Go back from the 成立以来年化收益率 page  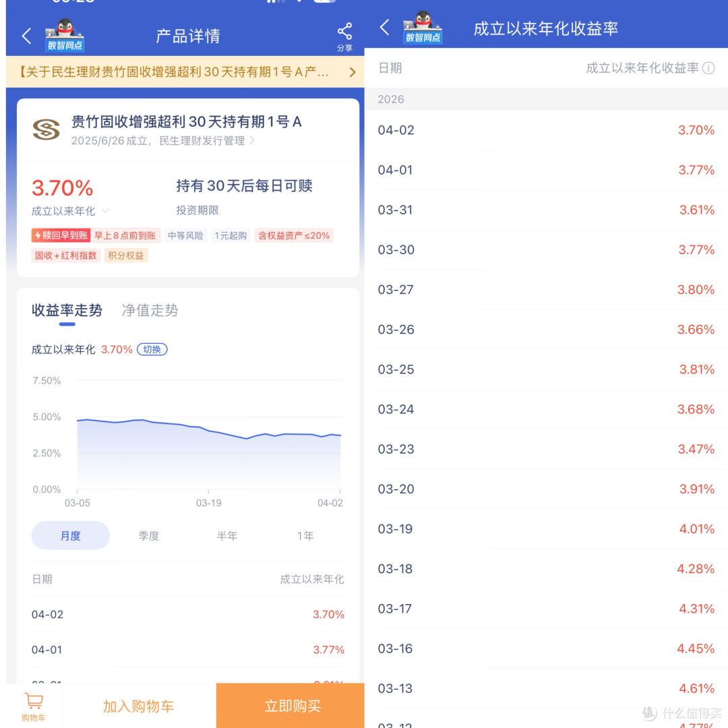384,28
